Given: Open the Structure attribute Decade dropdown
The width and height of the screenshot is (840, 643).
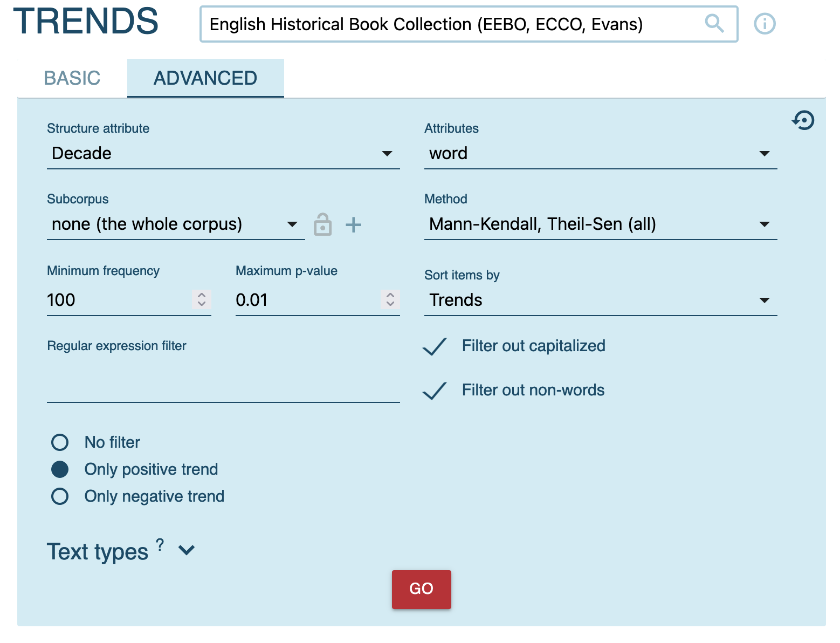Looking at the screenshot, I should [223, 154].
